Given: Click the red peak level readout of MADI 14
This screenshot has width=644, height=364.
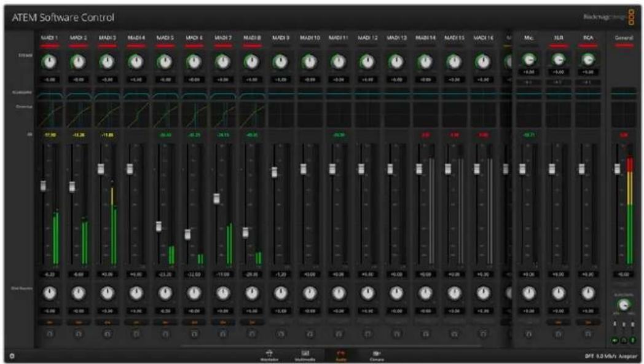Looking at the screenshot, I should click(425, 135).
